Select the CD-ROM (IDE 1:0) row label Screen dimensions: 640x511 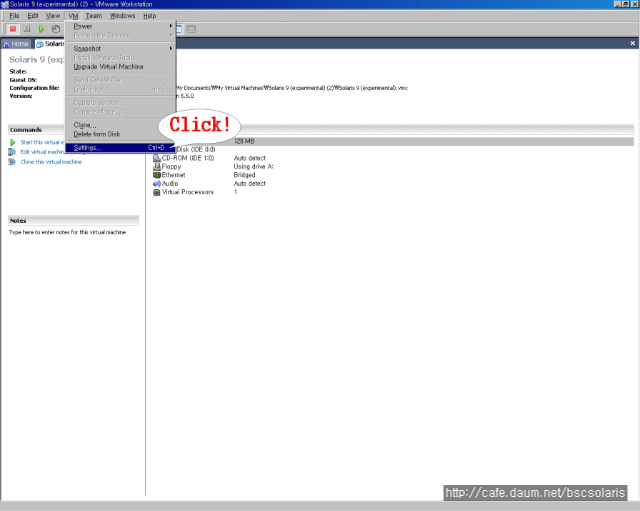[188, 158]
